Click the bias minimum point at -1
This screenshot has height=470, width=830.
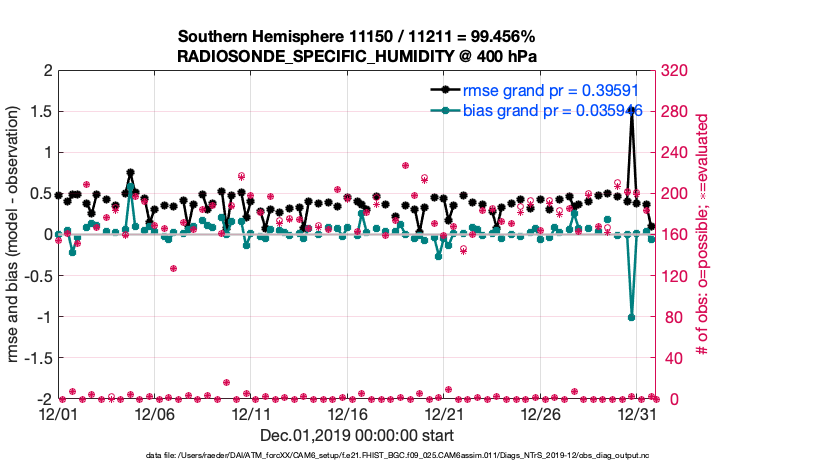[x=631, y=317]
